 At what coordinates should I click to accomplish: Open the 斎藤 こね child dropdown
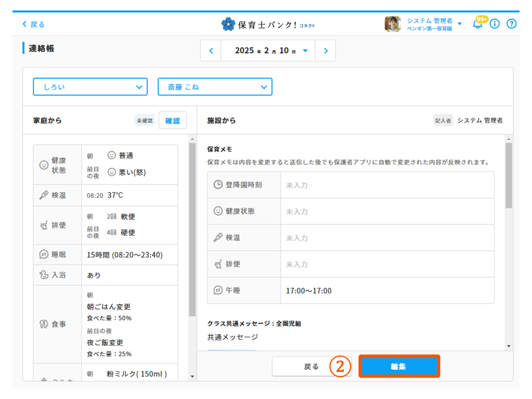click(x=215, y=87)
